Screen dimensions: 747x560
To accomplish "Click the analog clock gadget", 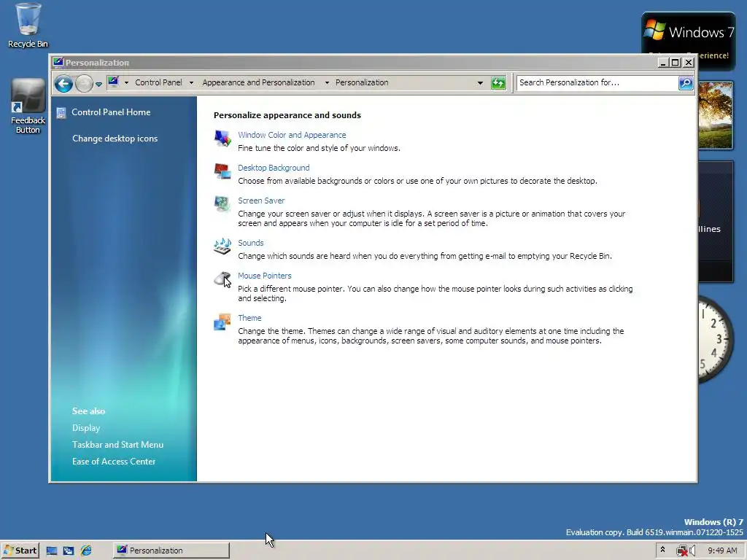I will pyautogui.click(x=716, y=338).
